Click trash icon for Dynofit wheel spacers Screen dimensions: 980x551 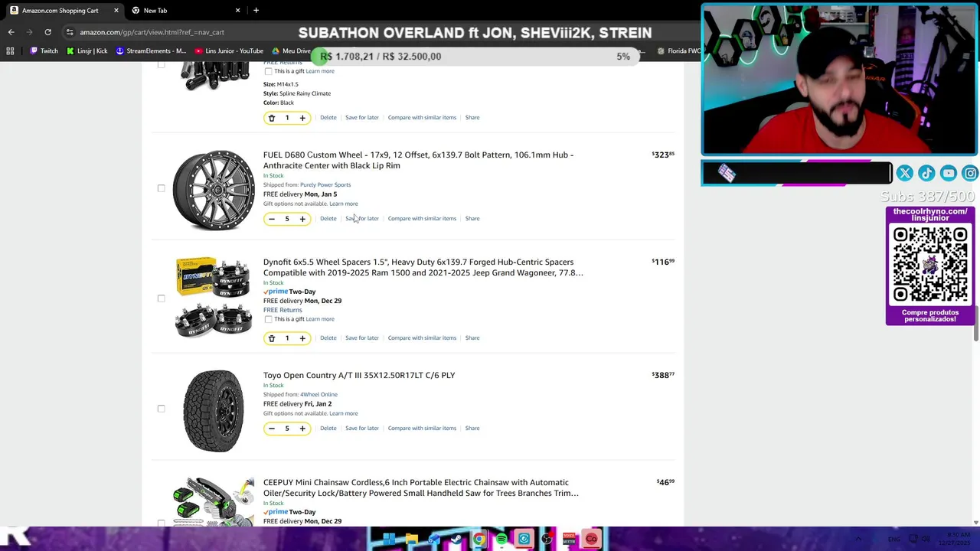tap(271, 338)
